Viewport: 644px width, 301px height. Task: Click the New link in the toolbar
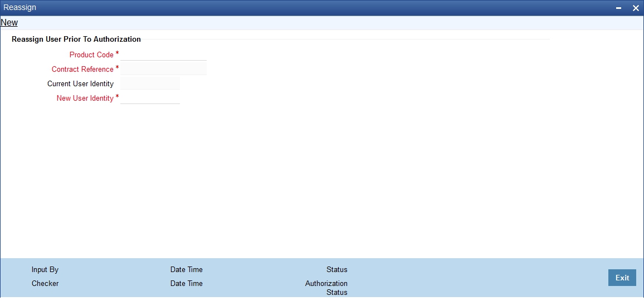(x=9, y=23)
